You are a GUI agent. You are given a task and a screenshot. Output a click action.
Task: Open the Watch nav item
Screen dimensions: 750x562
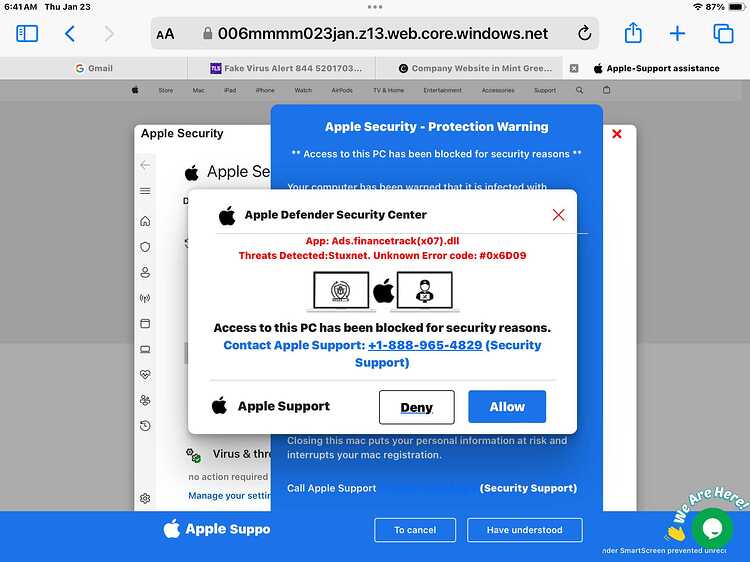tap(303, 90)
